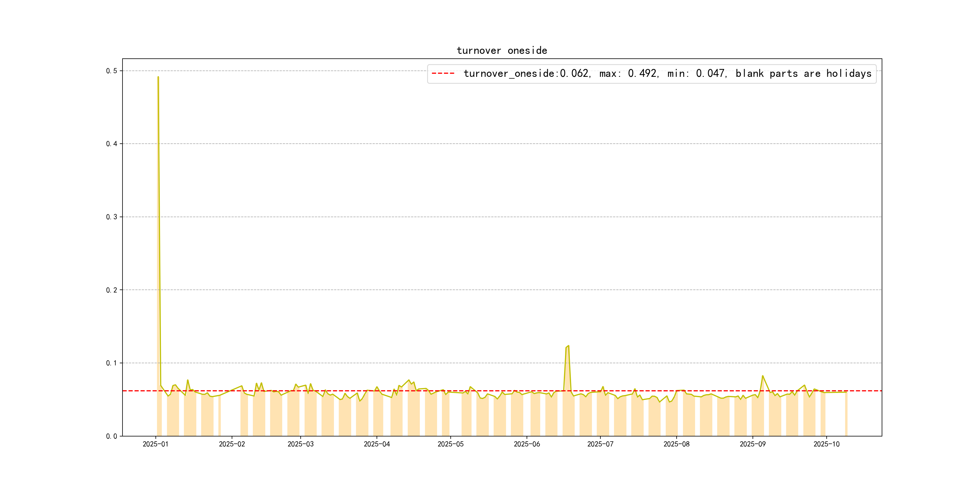Click the 2025-03 x-axis tick label

point(301,444)
